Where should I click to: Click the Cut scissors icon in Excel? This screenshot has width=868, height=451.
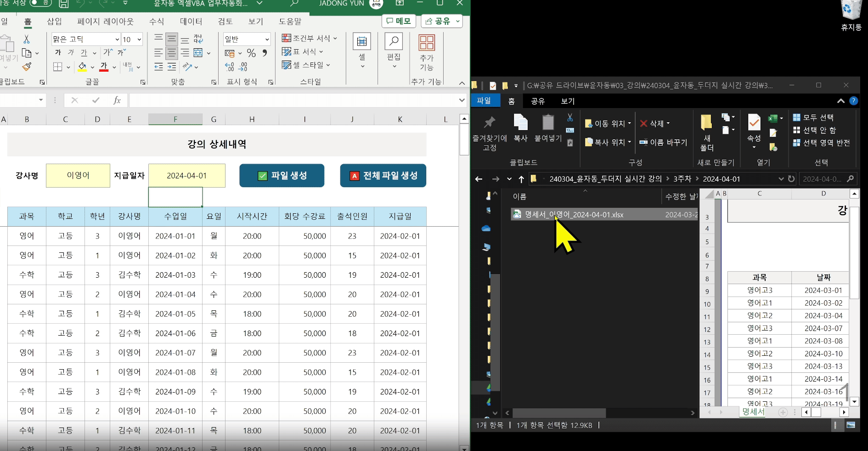click(27, 40)
